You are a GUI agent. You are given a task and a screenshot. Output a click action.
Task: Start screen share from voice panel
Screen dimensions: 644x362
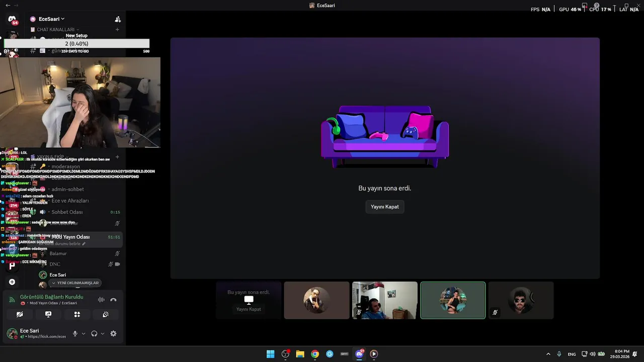[x=48, y=314]
